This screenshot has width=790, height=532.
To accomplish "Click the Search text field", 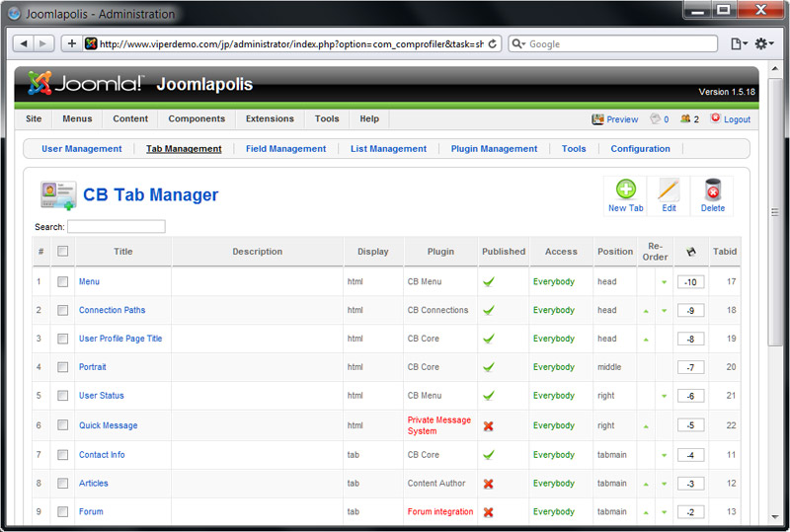I will (x=117, y=227).
